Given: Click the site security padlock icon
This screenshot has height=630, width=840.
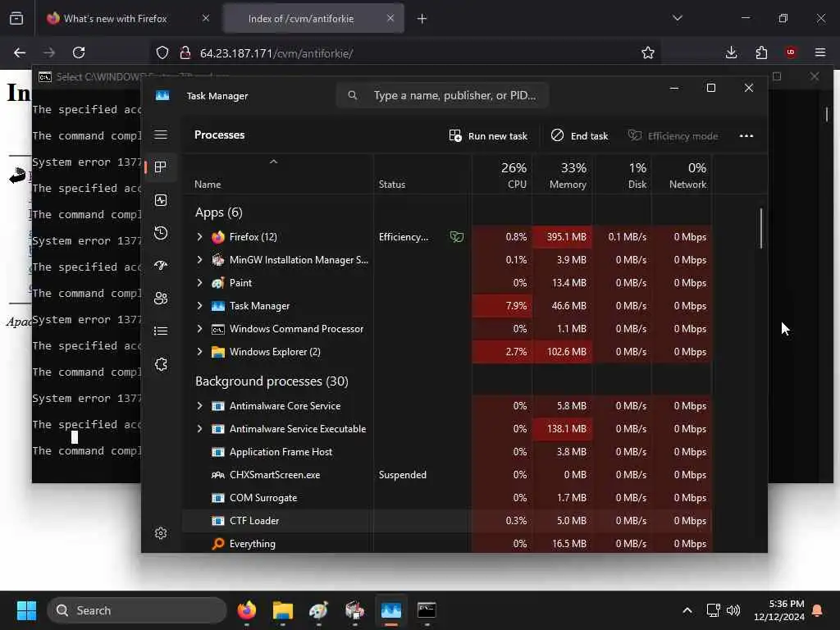Looking at the screenshot, I should (185, 52).
